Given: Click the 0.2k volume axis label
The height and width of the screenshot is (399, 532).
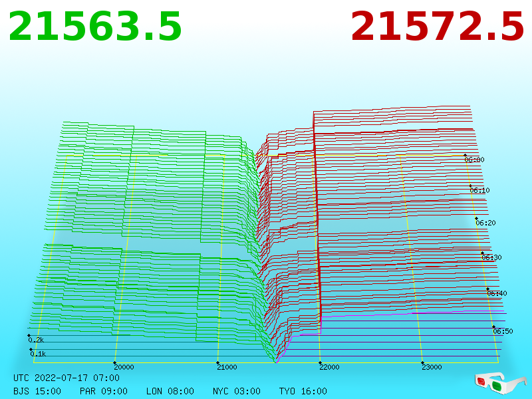Looking at the screenshot, I should pyautogui.click(x=37, y=340).
